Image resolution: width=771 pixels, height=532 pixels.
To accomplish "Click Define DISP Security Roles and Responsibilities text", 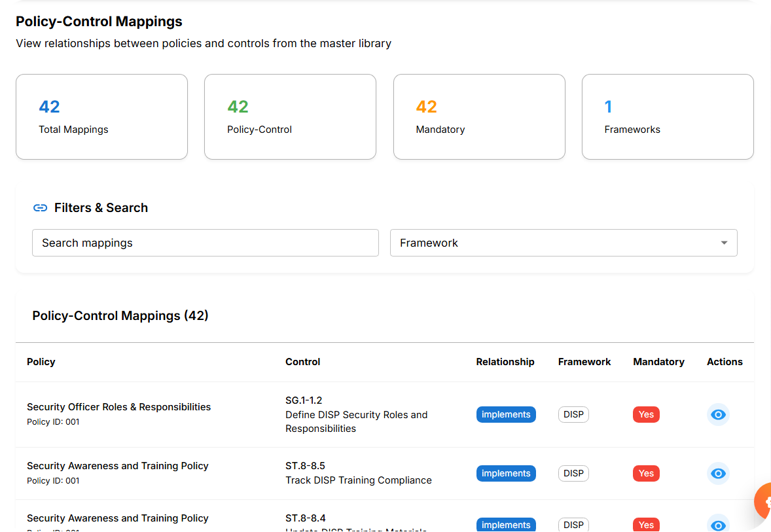I will click(356, 422).
